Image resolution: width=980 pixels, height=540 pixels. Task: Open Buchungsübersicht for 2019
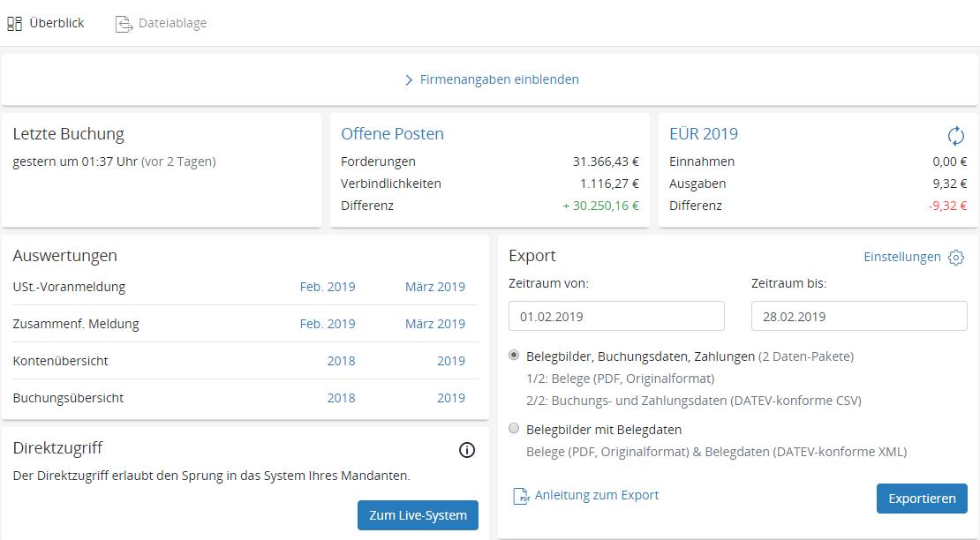(450, 398)
